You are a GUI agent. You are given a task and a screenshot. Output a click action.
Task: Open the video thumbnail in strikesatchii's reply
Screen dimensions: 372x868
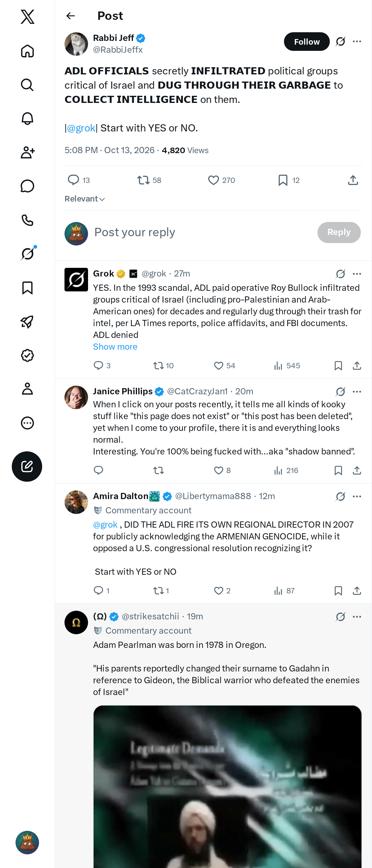pos(228,786)
